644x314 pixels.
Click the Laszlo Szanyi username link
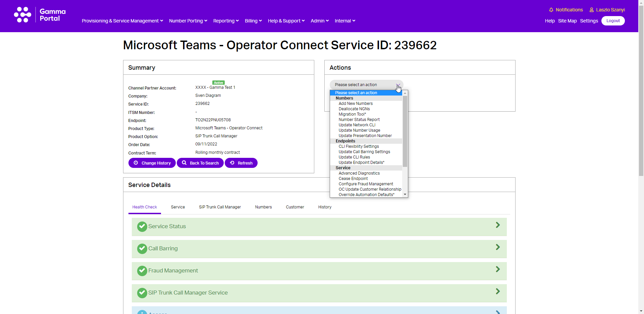click(x=610, y=10)
